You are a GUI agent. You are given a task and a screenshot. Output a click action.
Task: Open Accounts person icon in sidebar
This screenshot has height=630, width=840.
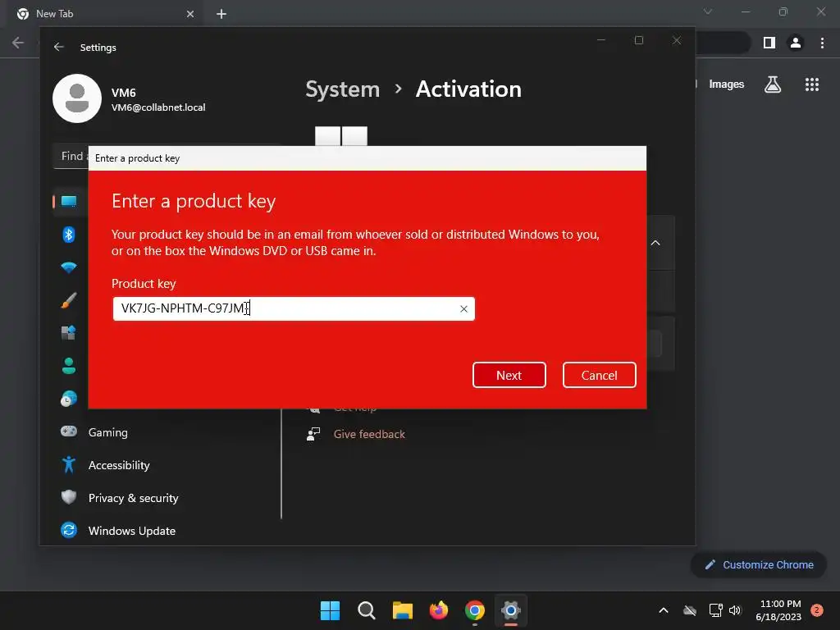(x=69, y=366)
